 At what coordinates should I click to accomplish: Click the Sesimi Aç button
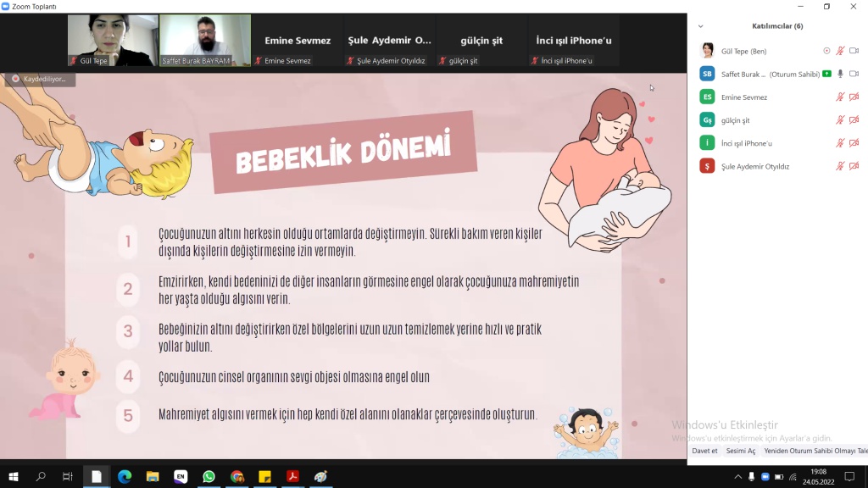pyautogui.click(x=740, y=451)
